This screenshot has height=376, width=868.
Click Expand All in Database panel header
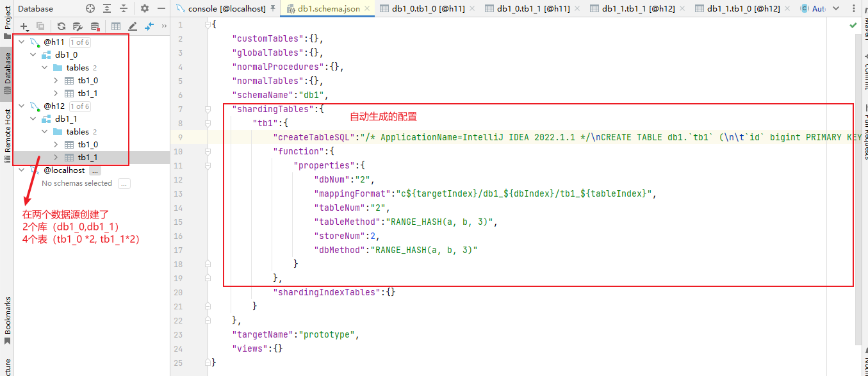(107, 8)
